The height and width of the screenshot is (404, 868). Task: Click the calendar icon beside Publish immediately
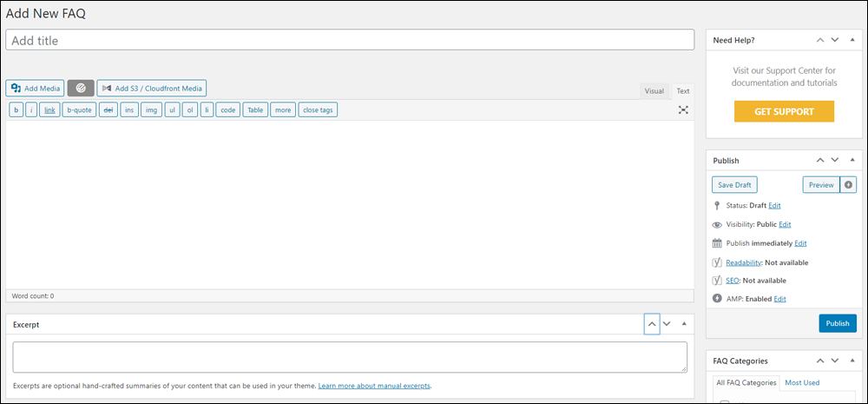[x=717, y=243]
